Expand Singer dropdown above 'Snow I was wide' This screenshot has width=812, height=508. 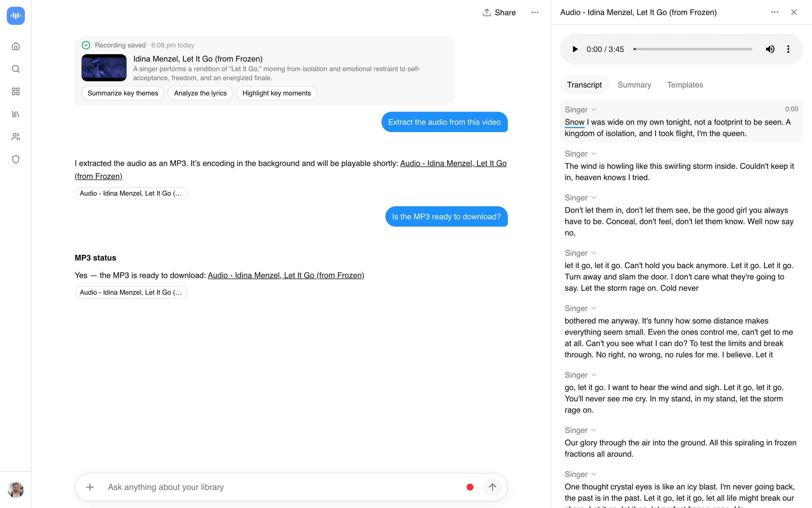(581, 110)
